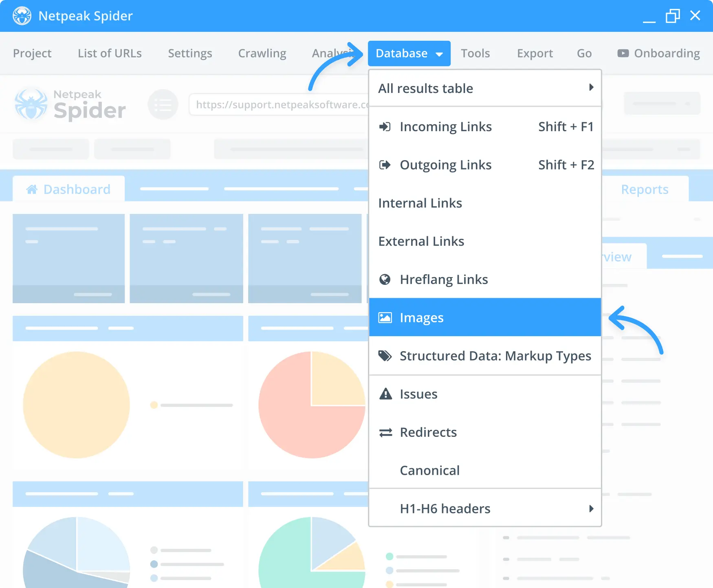Open the List of URLs menu
Viewport: 713px width, 588px height.
[110, 53]
